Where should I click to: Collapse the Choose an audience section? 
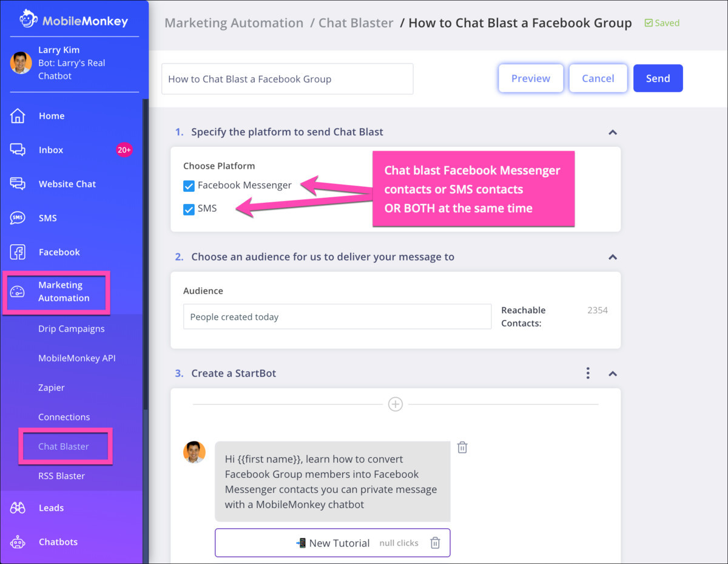[613, 257]
